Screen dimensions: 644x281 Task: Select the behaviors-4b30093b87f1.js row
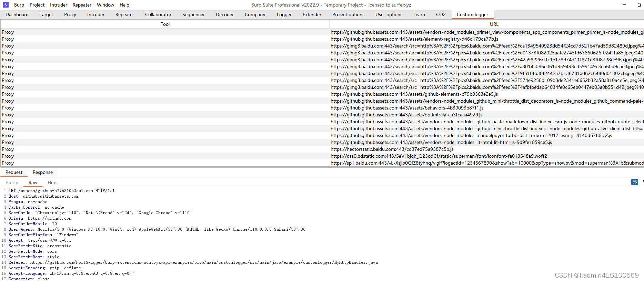point(322,108)
